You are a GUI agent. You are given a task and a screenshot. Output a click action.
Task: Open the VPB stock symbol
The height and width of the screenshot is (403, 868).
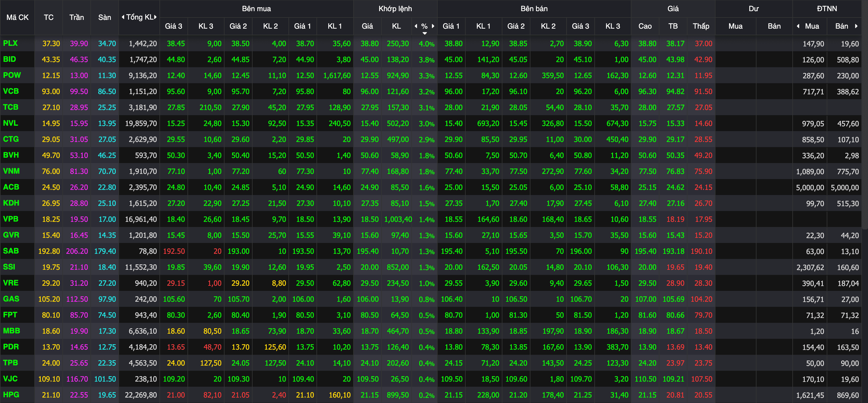(x=11, y=219)
